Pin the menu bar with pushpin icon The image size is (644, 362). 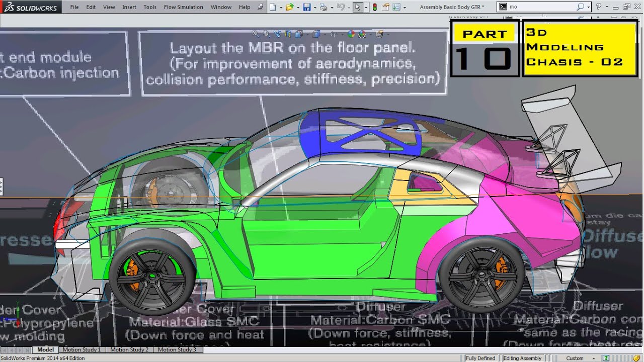coord(260,7)
